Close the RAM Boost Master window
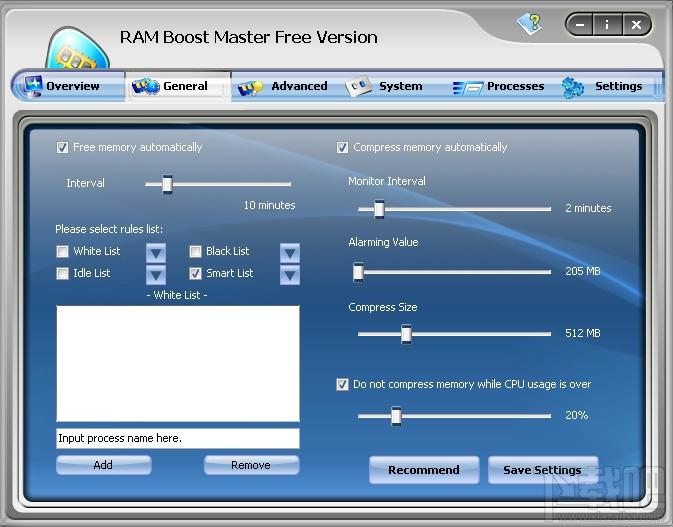Screen dimensions: 673x527 (x=636, y=24)
